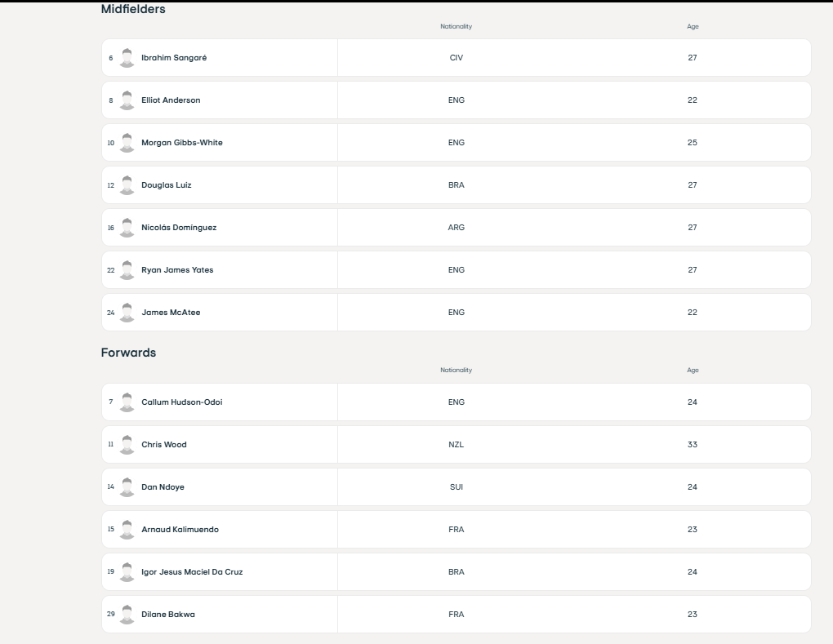Click Arnaud Kalimuendo's avatar icon
Screen dimensions: 833x644
pos(127,530)
